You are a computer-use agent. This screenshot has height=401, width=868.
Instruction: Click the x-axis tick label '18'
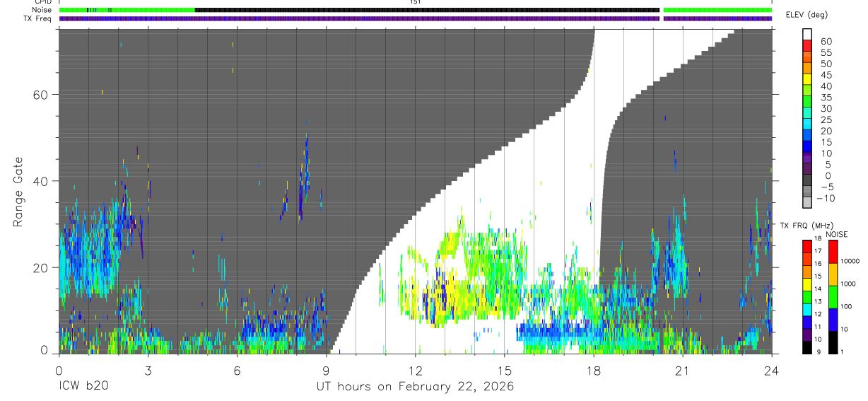(x=594, y=370)
